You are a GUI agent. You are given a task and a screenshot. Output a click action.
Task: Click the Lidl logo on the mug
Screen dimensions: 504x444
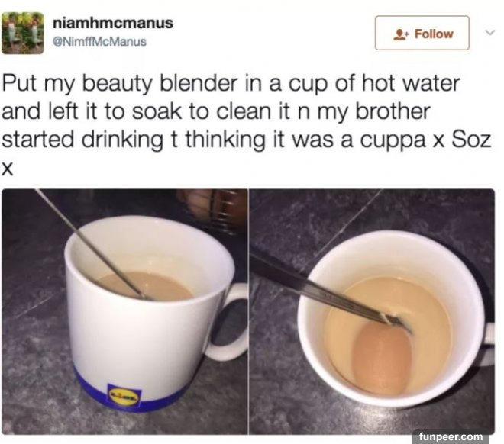tap(124, 395)
